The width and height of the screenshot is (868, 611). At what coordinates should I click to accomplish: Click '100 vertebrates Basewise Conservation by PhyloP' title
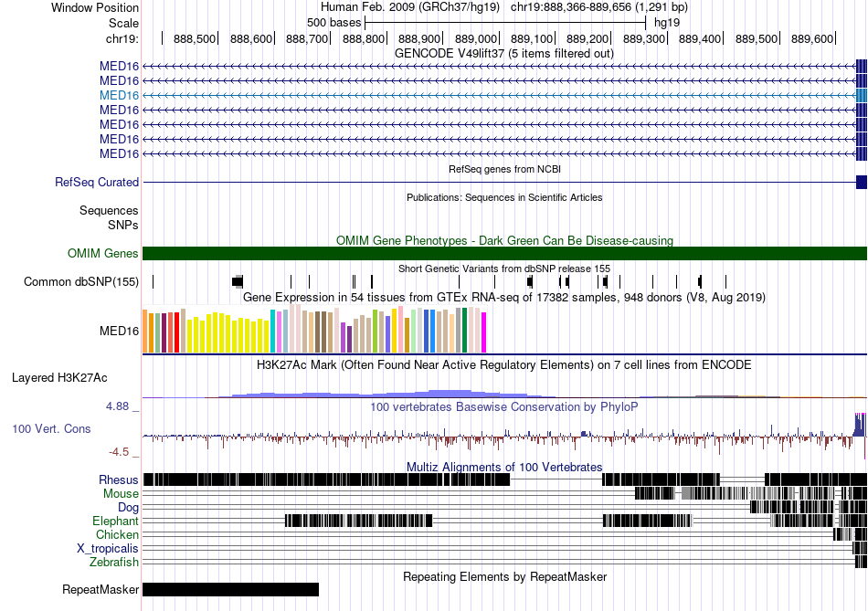(504, 407)
